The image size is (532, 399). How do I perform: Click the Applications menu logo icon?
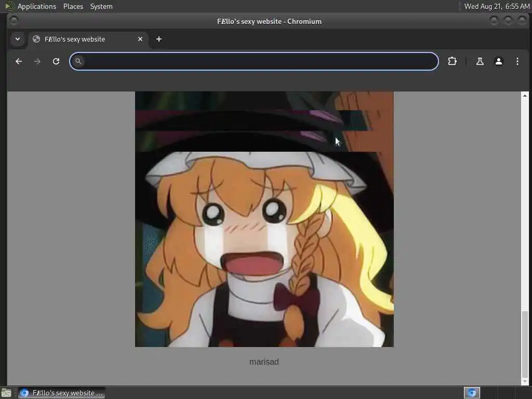(9, 6)
